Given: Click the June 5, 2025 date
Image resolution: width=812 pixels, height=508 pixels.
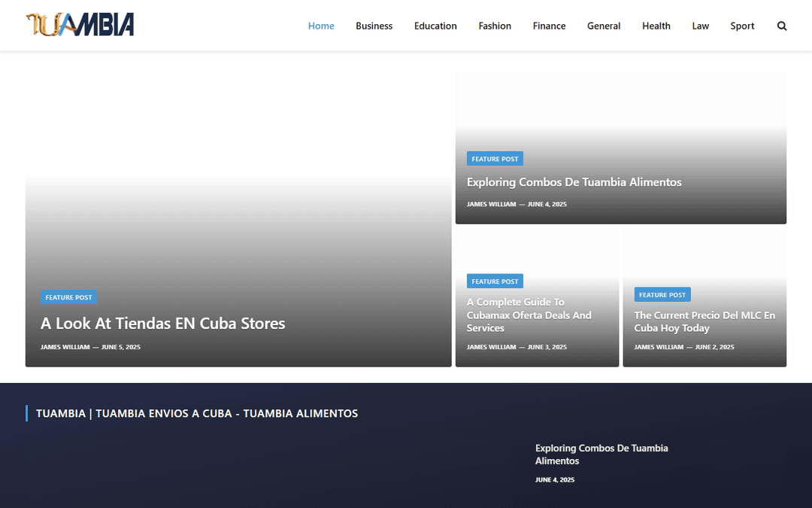Looking at the screenshot, I should [x=120, y=347].
